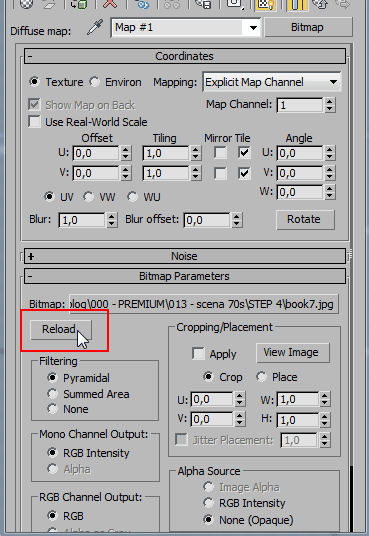Click the Blur spinner up arrow
Screen dimensions: 369x536
pyautogui.click(x=111, y=216)
